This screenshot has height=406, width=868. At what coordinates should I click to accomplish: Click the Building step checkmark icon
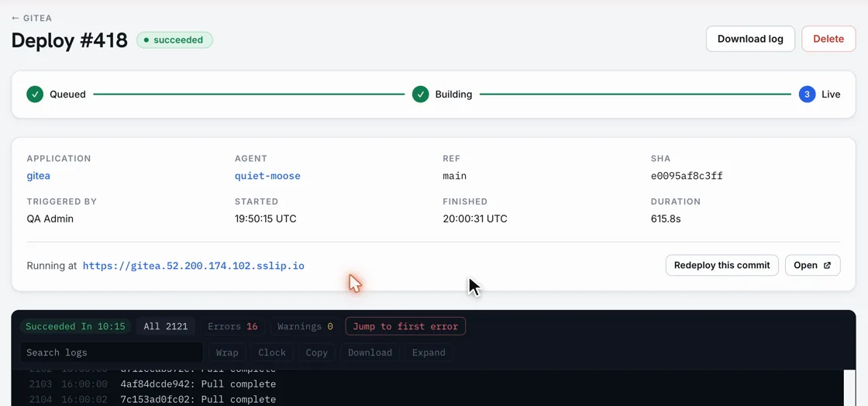[420, 94]
